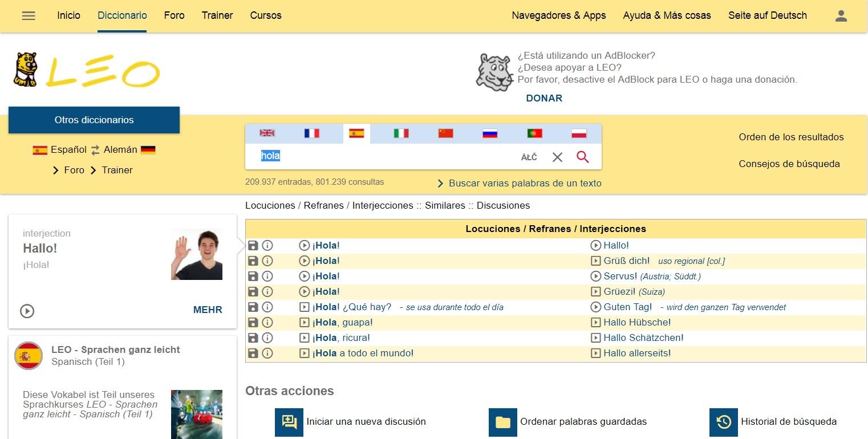Save the Guten Tag! entry row
Screen dimensions: 868x439
(253, 307)
